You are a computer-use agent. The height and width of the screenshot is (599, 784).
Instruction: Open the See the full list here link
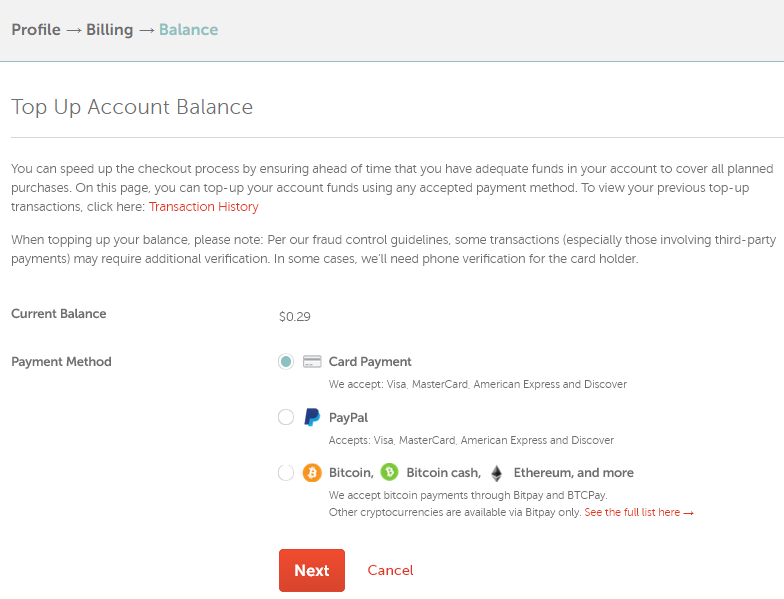click(638, 512)
